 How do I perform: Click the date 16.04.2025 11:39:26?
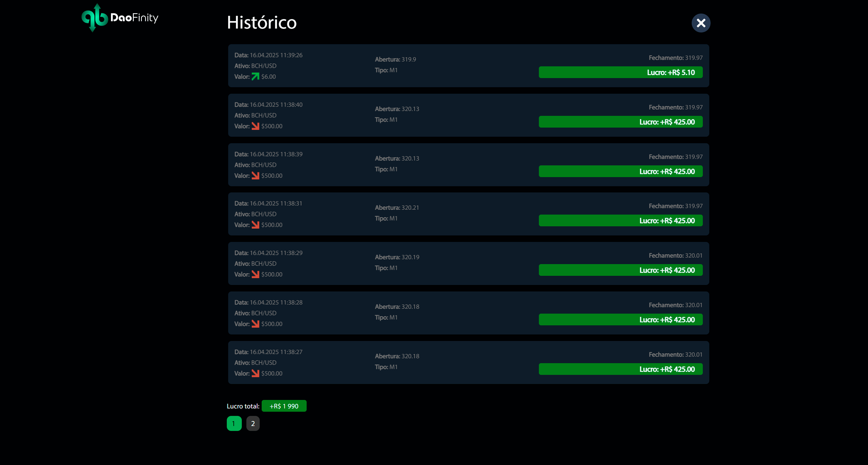[276, 55]
